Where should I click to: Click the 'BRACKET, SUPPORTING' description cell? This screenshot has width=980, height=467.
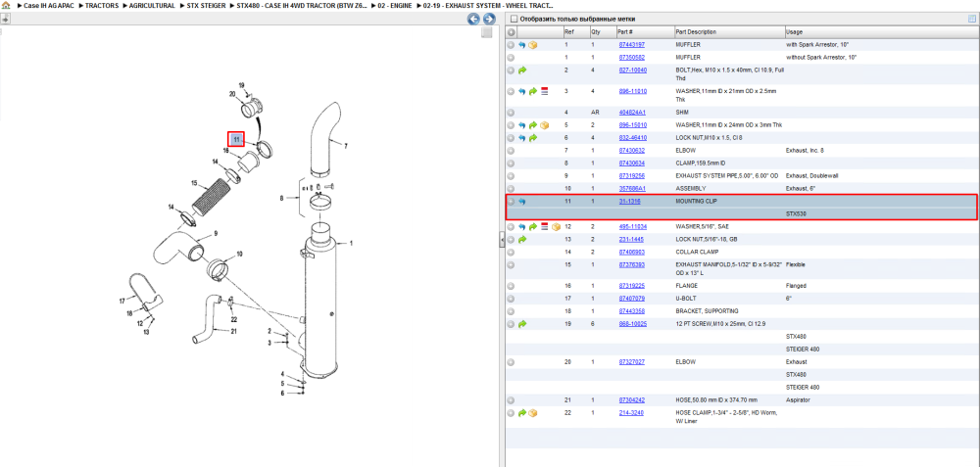(x=707, y=311)
